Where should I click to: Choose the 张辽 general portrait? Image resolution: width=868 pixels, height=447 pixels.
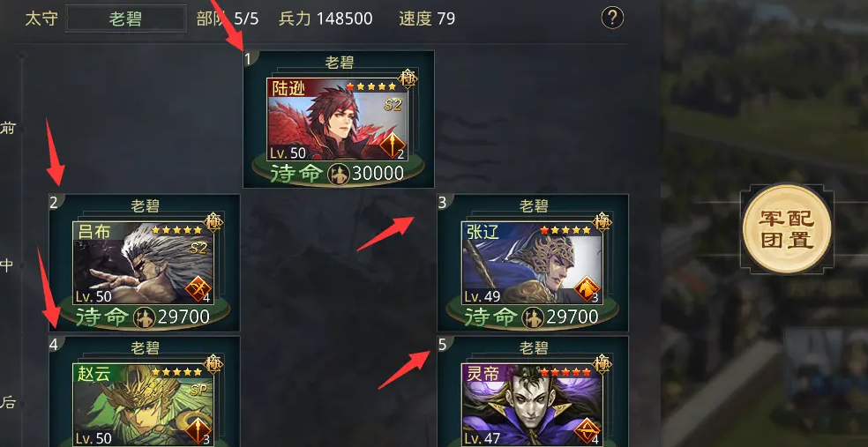tap(532, 264)
